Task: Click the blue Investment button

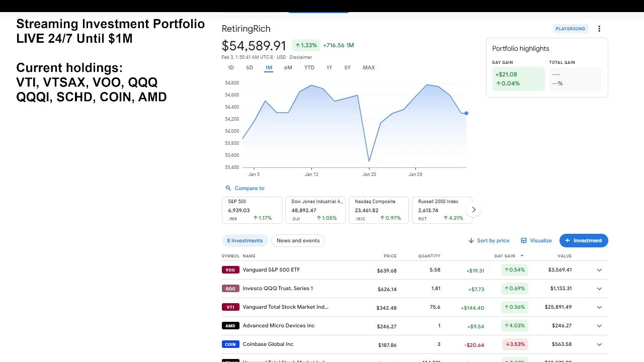Action: coord(584,240)
